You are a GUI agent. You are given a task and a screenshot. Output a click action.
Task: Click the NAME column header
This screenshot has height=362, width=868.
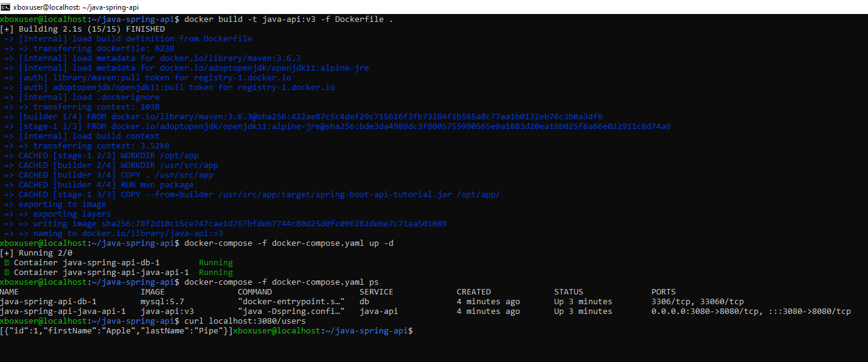(x=10, y=292)
